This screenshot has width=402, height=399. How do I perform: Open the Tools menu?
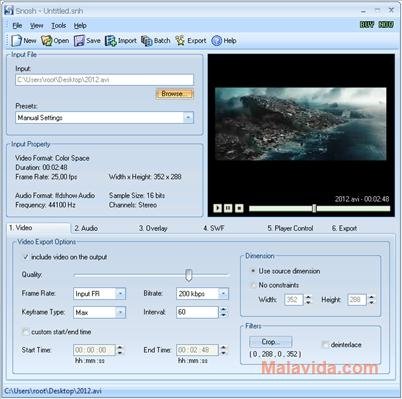[x=58, y=25]
